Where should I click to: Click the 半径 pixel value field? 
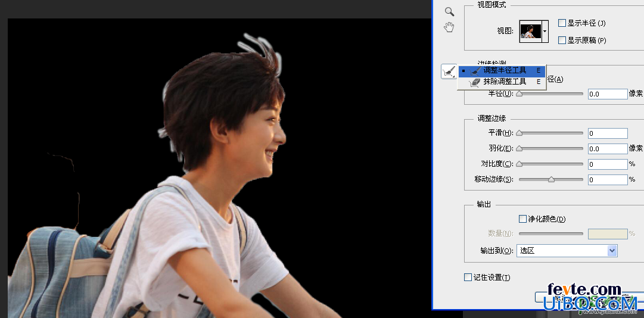point(608,94)
